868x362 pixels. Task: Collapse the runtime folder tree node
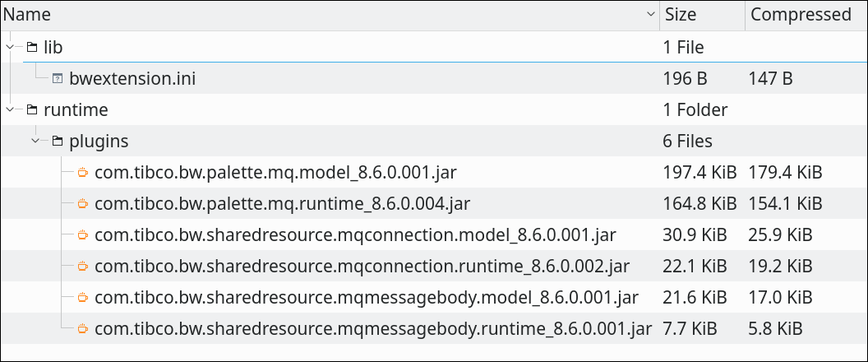point(9,110)
